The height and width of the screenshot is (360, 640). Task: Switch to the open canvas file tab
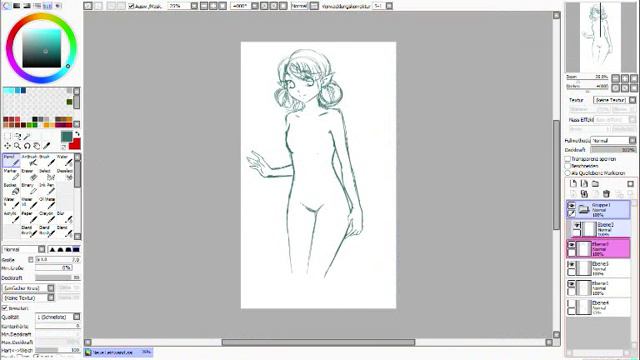(118, 352)
